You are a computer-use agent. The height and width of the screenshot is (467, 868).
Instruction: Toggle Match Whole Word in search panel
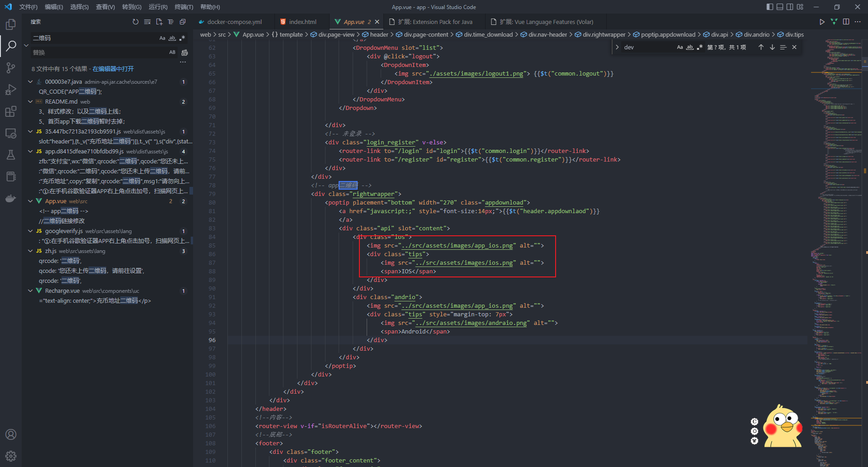(x=172, y=38)
